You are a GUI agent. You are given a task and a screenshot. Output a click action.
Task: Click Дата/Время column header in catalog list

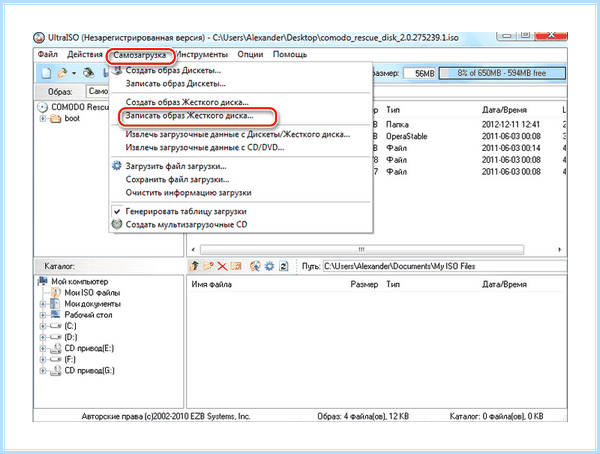tap(504, 284)
